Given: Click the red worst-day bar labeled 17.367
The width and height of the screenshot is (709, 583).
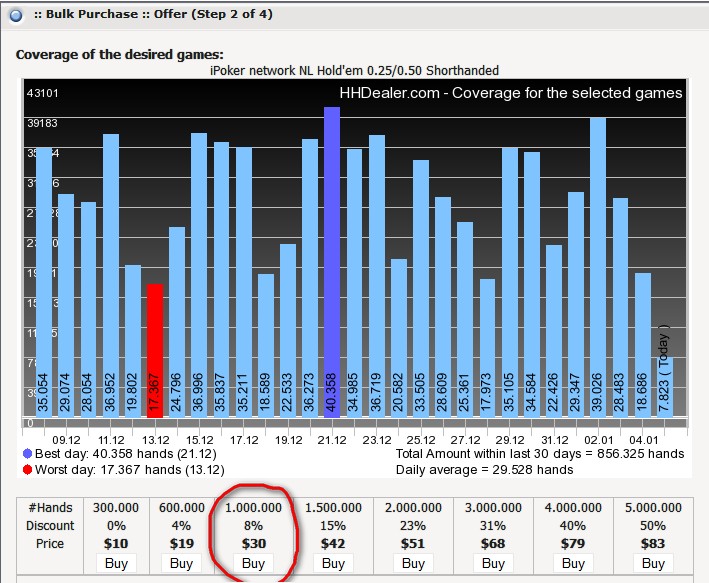Looking at the screenshot, I should pyautogui.click(x=155, y=351).
